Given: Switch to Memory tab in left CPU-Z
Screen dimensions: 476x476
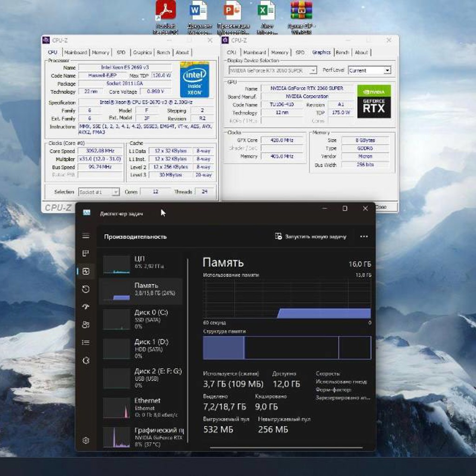Looking at the screenshot, I should click(100, 52).
